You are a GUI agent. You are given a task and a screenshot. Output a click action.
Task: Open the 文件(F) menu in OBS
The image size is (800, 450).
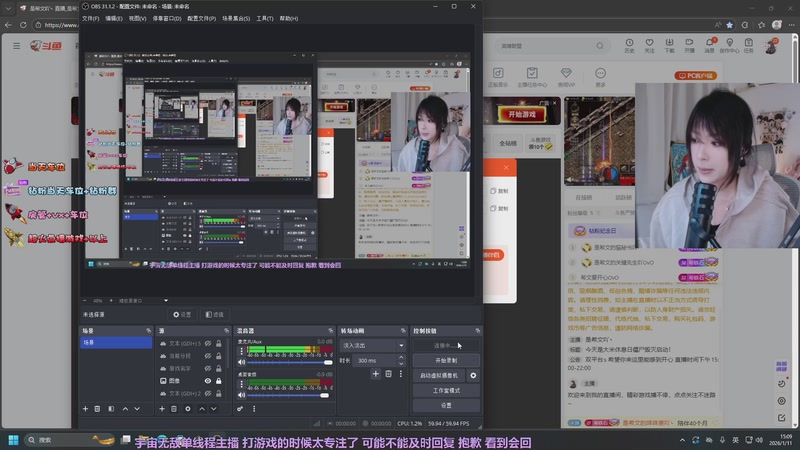point(90,18)
